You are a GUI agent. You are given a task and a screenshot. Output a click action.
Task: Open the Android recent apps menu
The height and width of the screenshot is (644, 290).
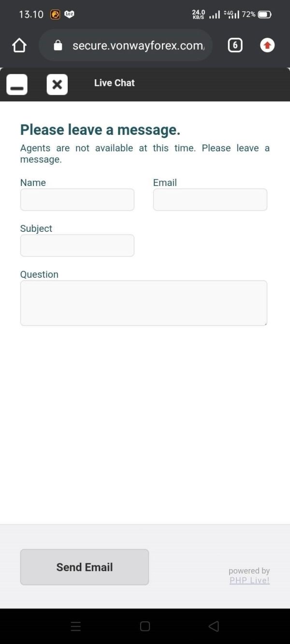tap(76, 627)
